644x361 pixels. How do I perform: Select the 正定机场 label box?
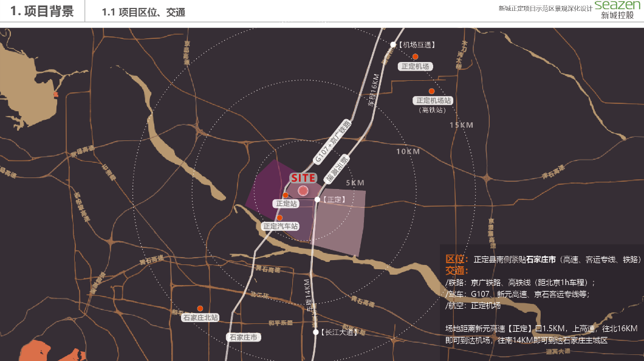click(x=415, y=66)
